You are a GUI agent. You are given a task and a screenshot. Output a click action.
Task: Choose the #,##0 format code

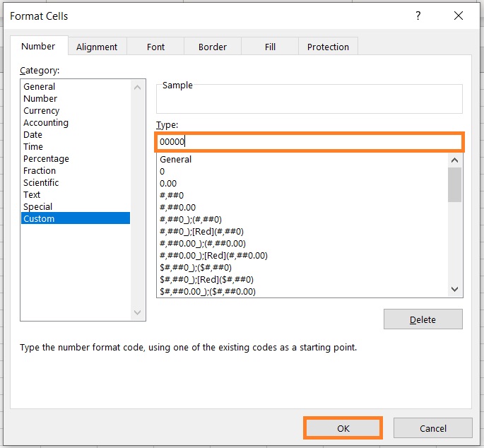tap(302, 196)
